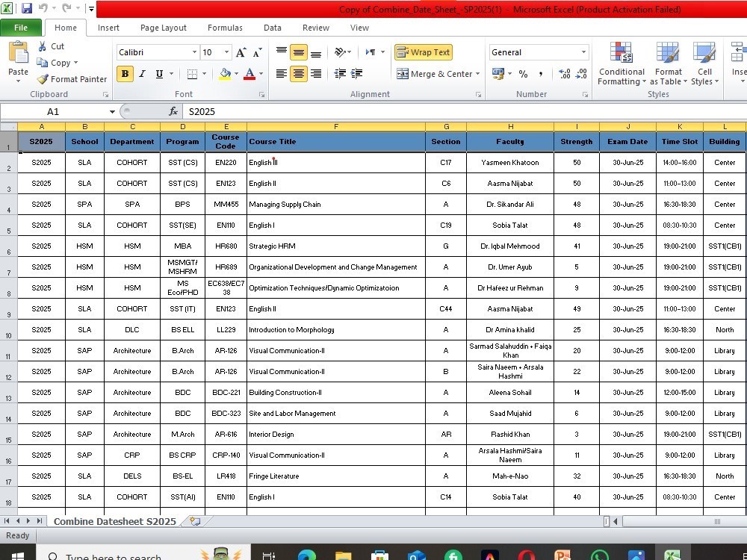Open the File tab
Screen dimensions: 747x560
pos(20,28)
